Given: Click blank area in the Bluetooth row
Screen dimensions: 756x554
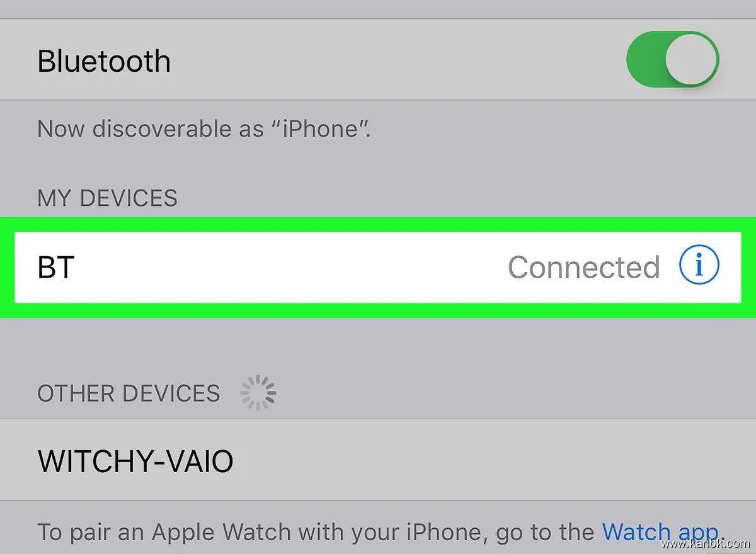Looking at the screenshot, I should click(397, 60).
